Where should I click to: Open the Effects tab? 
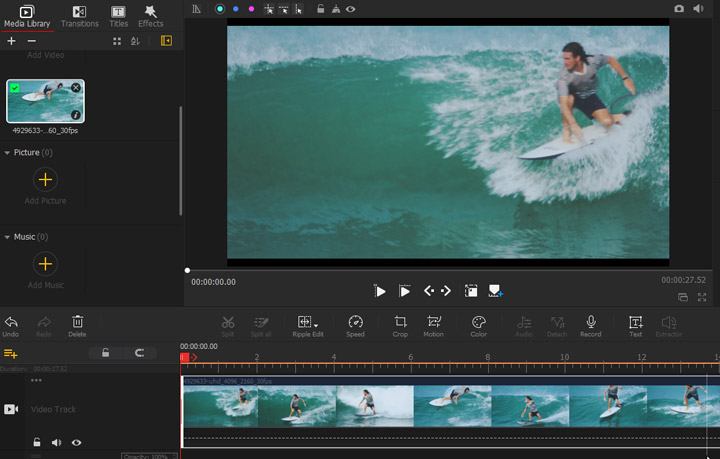[x=151, y=17]
